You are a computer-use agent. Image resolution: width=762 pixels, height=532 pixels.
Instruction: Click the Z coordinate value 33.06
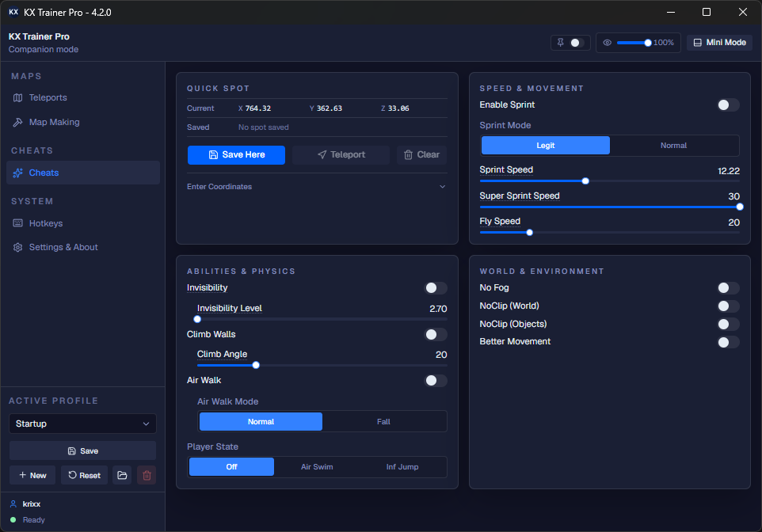coord(398,108)
